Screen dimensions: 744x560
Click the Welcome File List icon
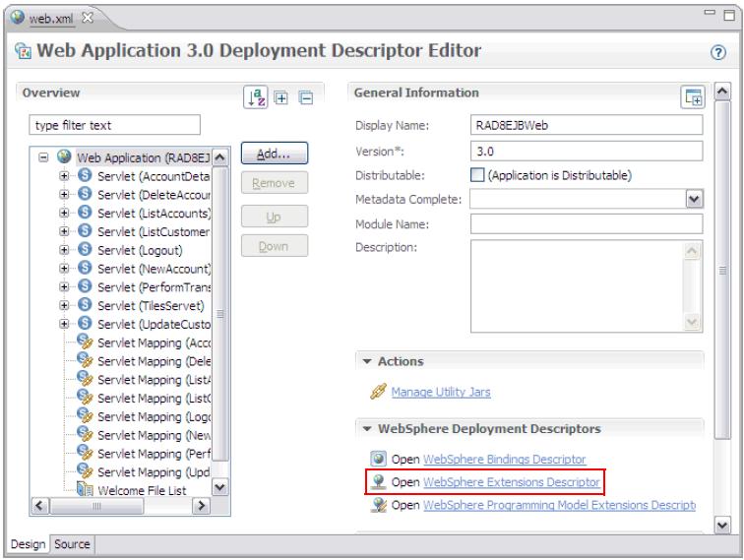pyautogui.click(x=85, y=489)
